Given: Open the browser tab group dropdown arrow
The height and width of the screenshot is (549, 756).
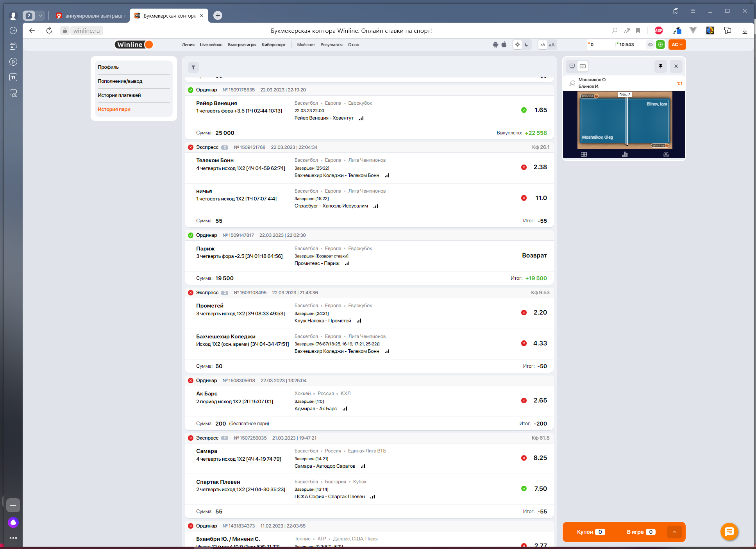Looking at the screenshot, I should [41, 16].
